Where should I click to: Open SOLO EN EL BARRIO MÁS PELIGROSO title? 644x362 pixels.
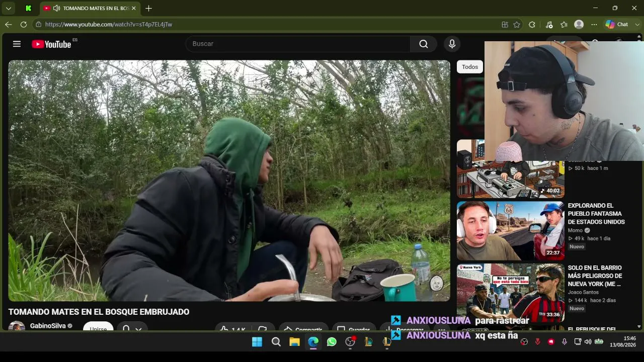click(x=595, y=276)
